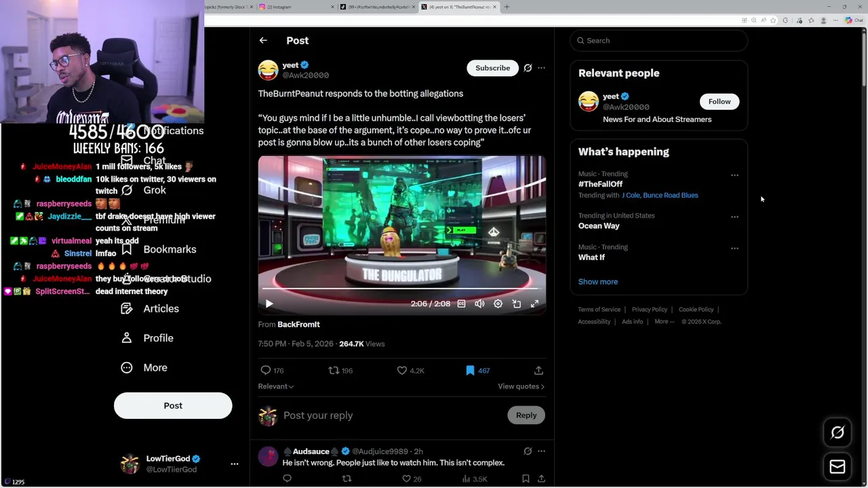868x488 pixels.
Task: Open the More sidebar menu
Action: tap(144, 367)
